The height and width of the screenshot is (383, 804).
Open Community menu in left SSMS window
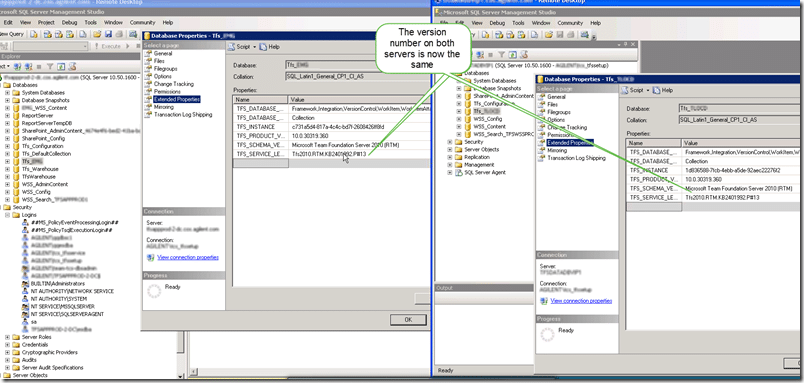143,23
